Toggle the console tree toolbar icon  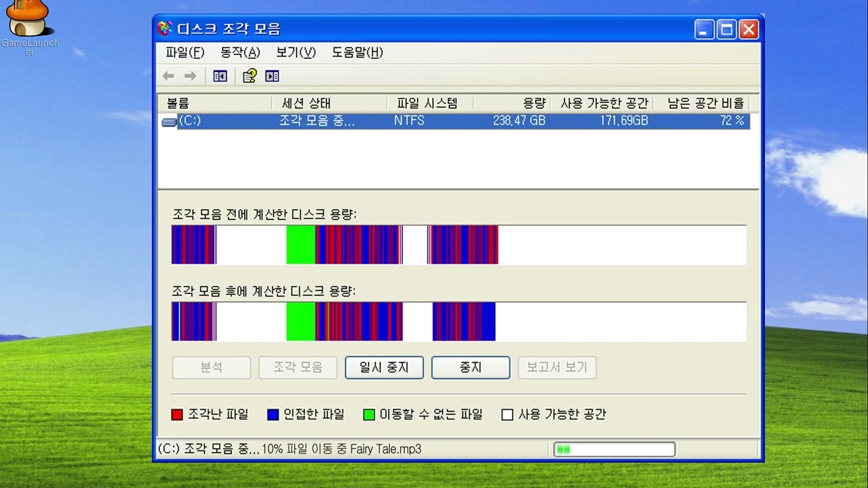tap(220, 76)
